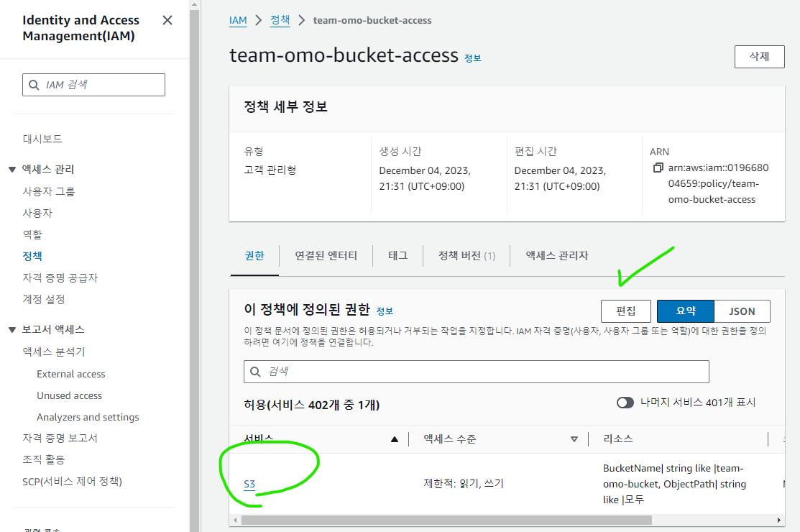Click the 정책 breadcrumb link

click(280, 20)
